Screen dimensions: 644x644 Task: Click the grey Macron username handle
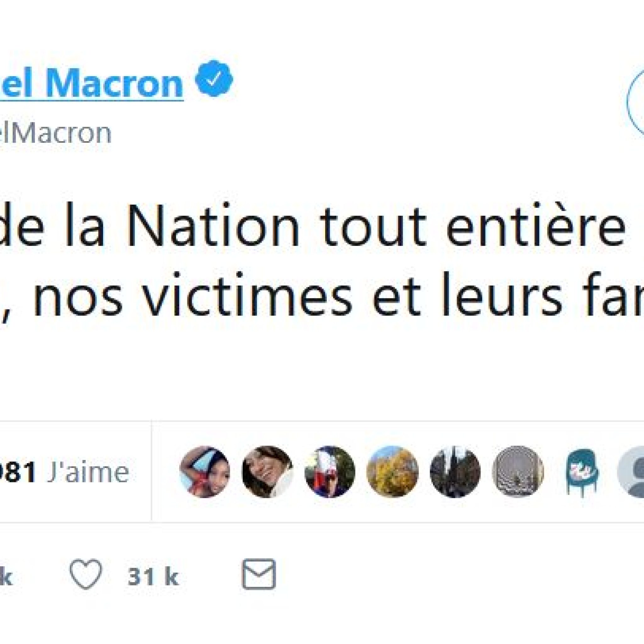pos(55,133)
